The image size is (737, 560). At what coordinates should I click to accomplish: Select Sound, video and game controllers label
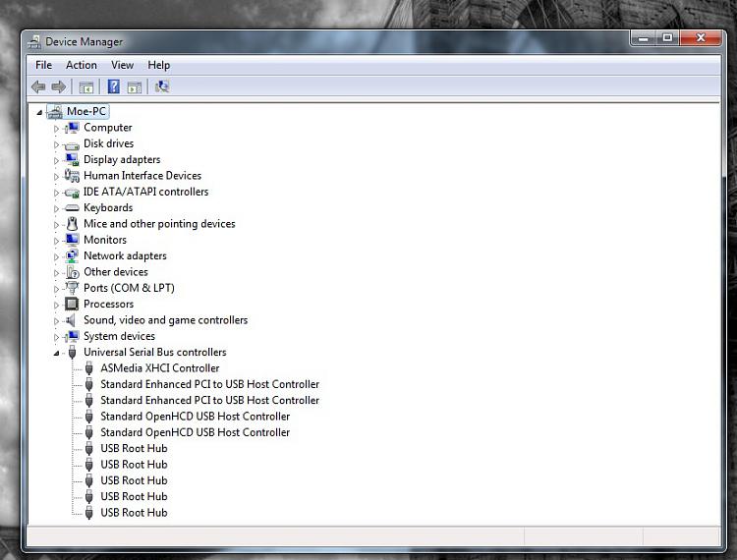click(x=165, y=320)
